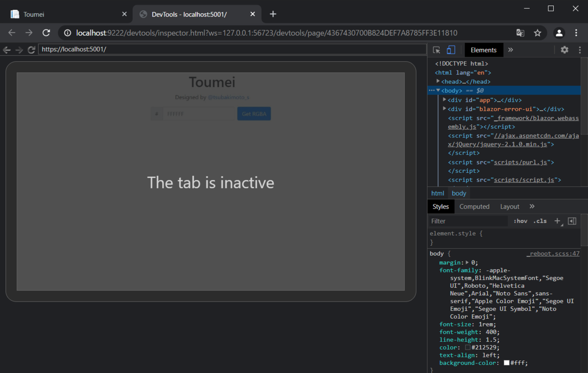The height and width of the screenshot is (373, 588).
Task: Switch to the Computed tab
Action: coord(474,206)
